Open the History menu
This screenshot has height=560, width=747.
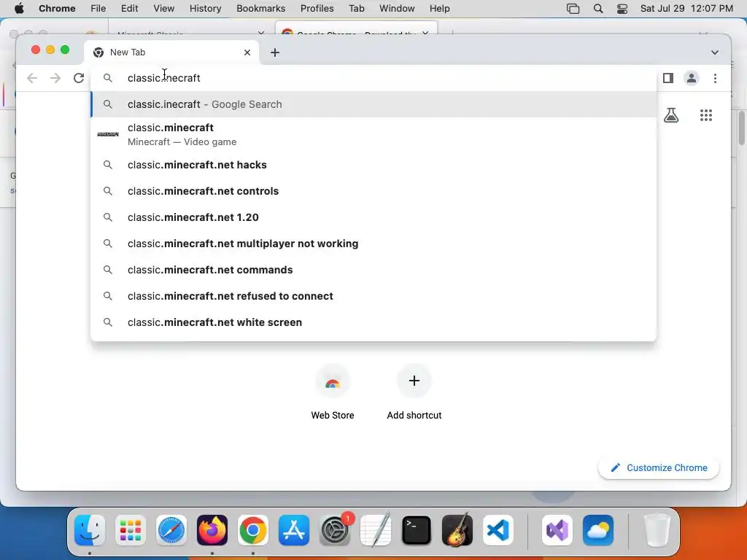205,9
